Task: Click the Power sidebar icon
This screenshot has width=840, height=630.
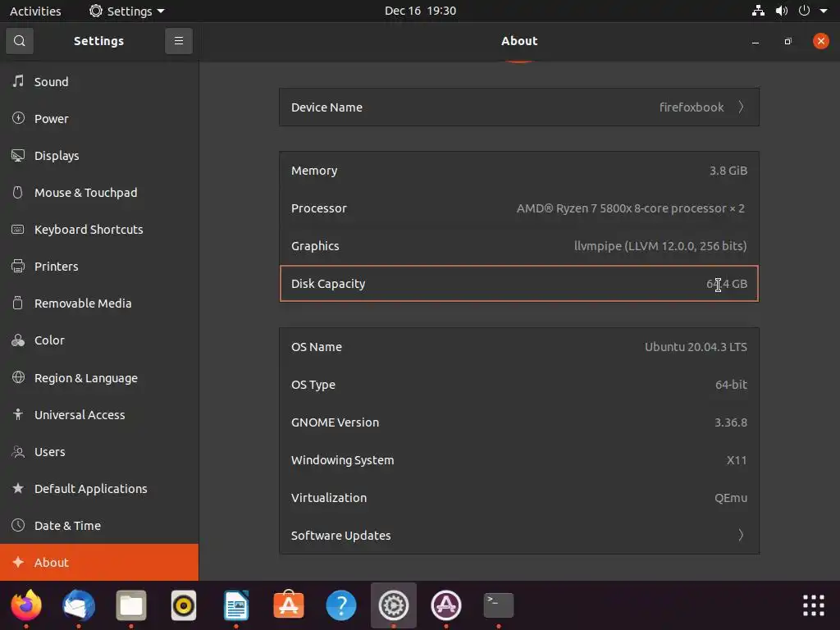Action: (18, 118)
